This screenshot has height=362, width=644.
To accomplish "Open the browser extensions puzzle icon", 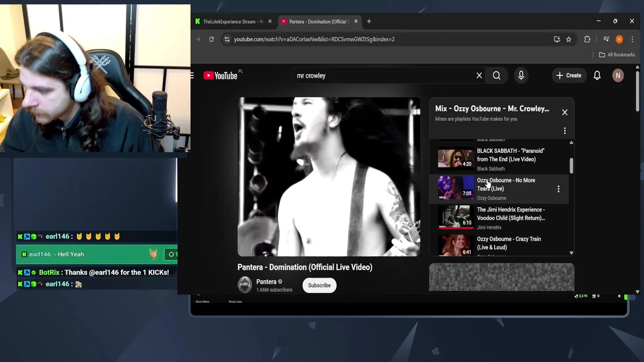I will tap(587, 39).
